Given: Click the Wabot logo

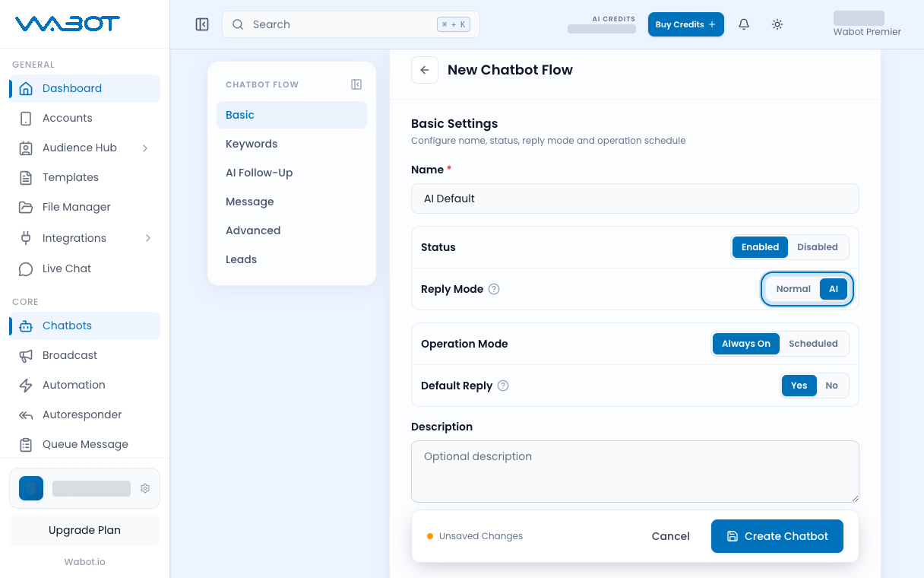Looking at the screenshot, I should pos(68,24).
